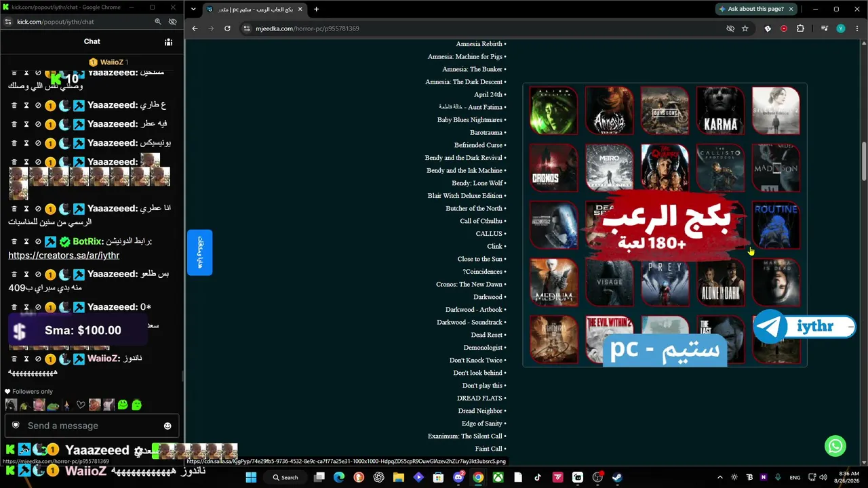Toggle the microphone icon in the system tray

tap(777, 477)
